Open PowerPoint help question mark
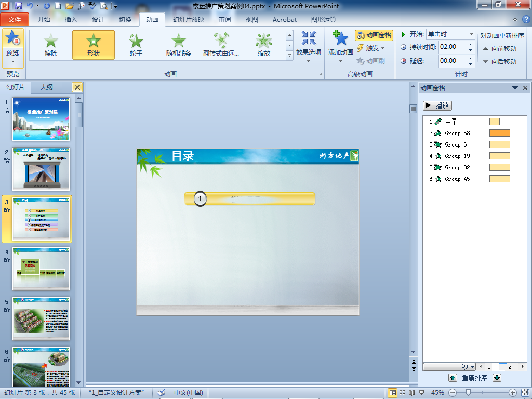The image size is (532, 399). coord(526,19)
